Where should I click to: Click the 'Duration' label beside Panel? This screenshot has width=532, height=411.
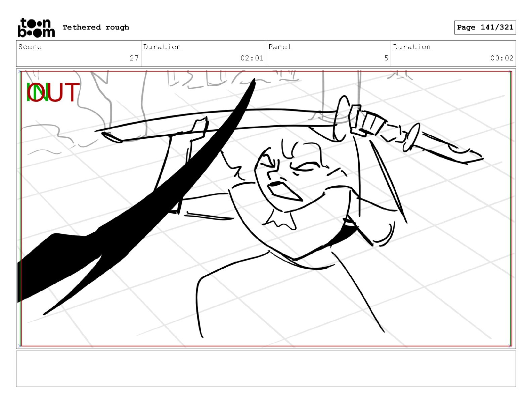(412, 47)
